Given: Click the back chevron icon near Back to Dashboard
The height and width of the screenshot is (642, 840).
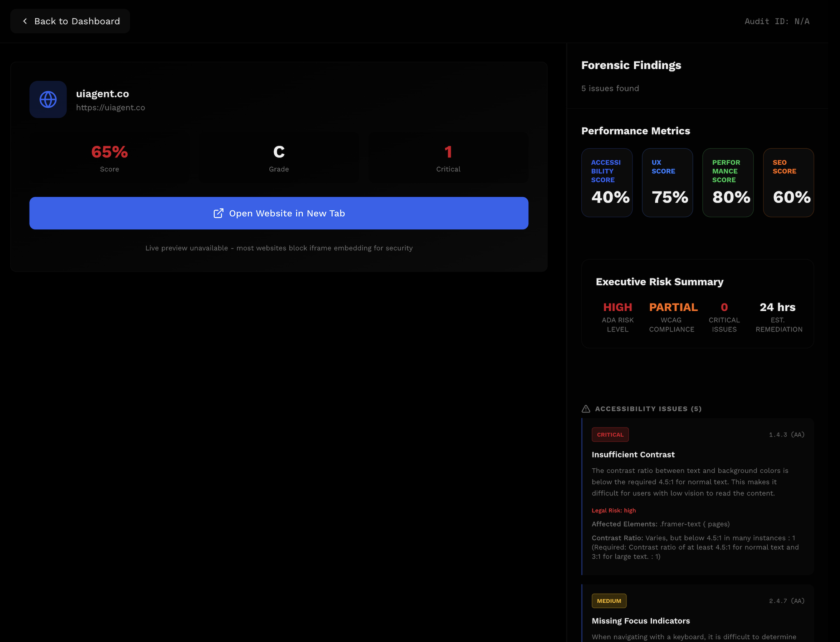Looking at the screenshot, I should tap(25, 21).
